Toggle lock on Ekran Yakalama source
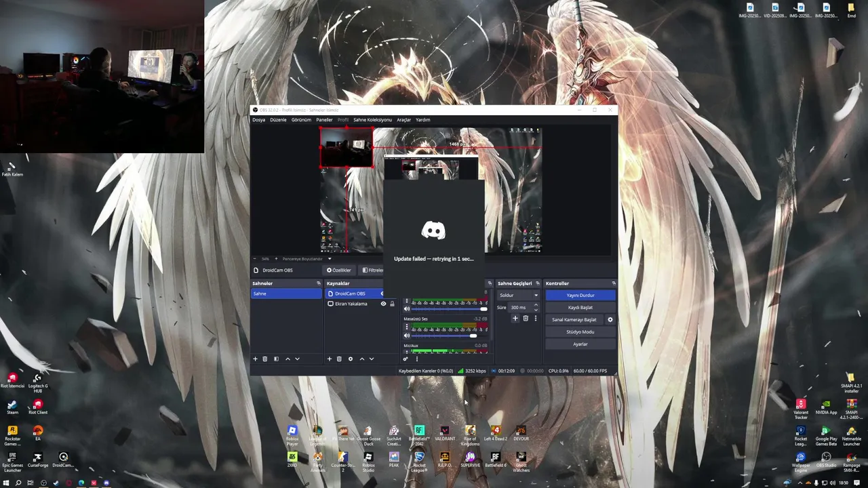Image resolution: width=868 pixels, height=488 pixels. coord(392,304)
